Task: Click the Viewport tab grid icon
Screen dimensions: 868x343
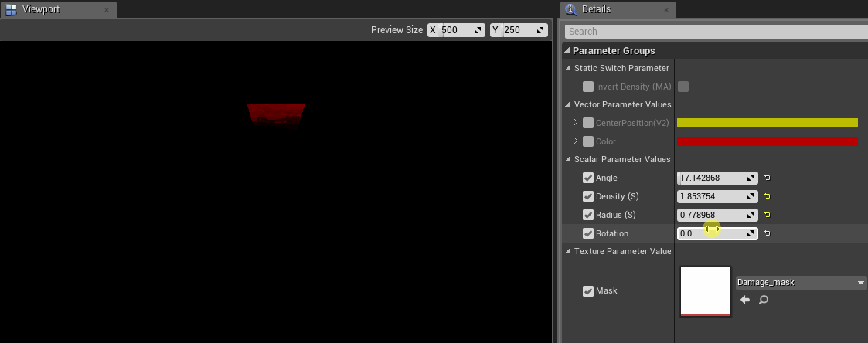Action: coord(11,9)
